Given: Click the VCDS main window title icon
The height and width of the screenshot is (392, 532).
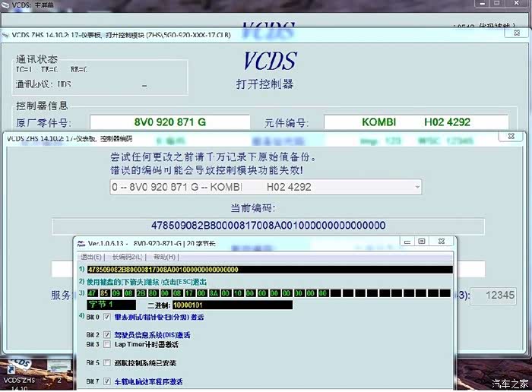Looking at the screenshot, I should click(x=5, y=5).
